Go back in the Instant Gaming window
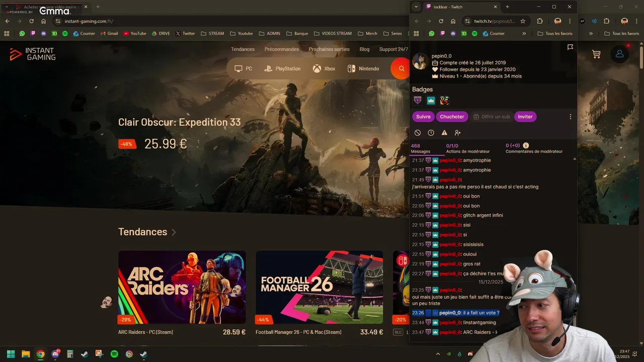Image resolution: width=644 pixels, height=362 pixels. click(x=7, y=21)
